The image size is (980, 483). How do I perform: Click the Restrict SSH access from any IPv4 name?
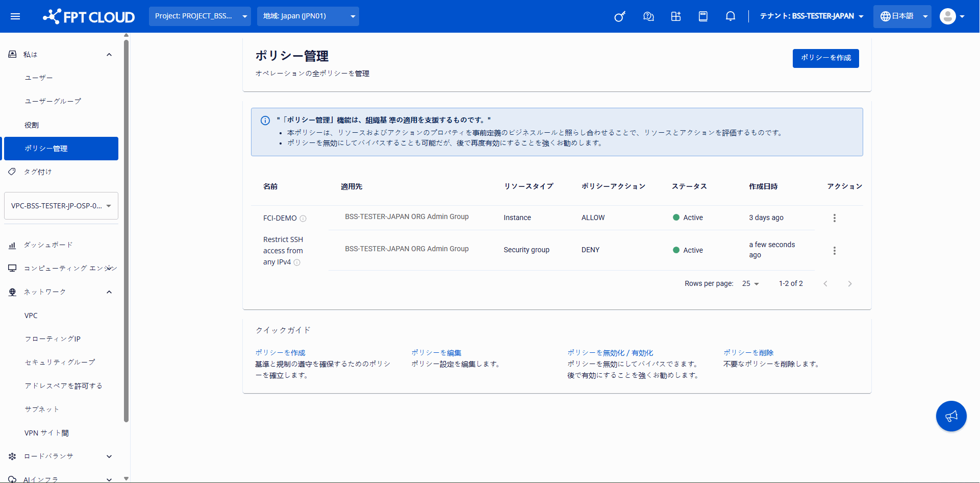pos(283,251)
